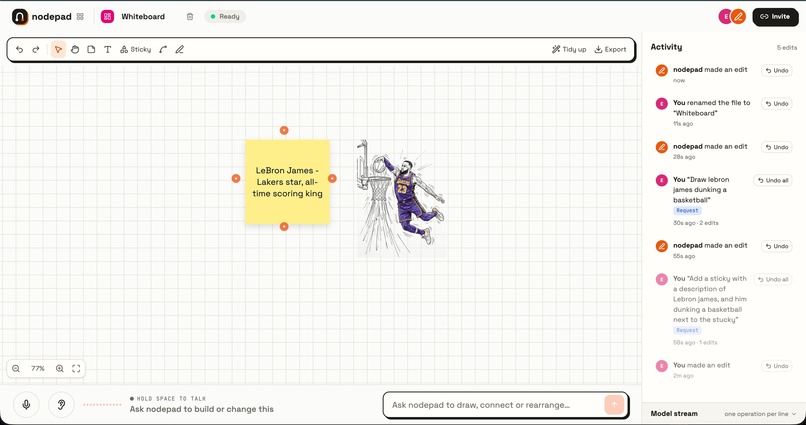Choose the Text tool
806x425 pixels.
tap(107, 49)
